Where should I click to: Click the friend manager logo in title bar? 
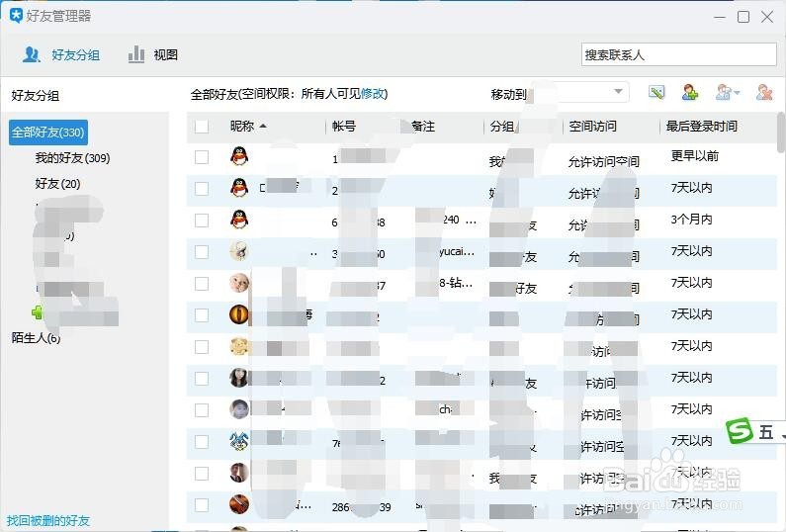click(x=16, y=16)
